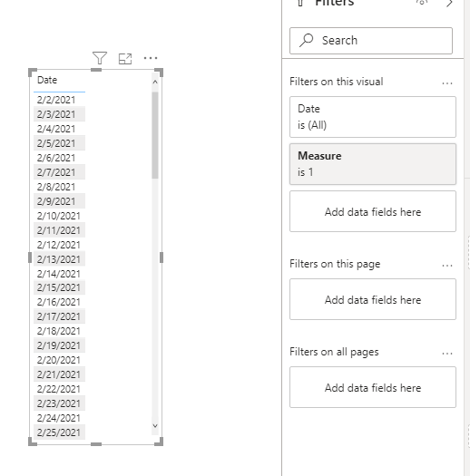Click the visual's right-middle resize handle
This screenshot has height=476, width=470.
click(162, 257)
